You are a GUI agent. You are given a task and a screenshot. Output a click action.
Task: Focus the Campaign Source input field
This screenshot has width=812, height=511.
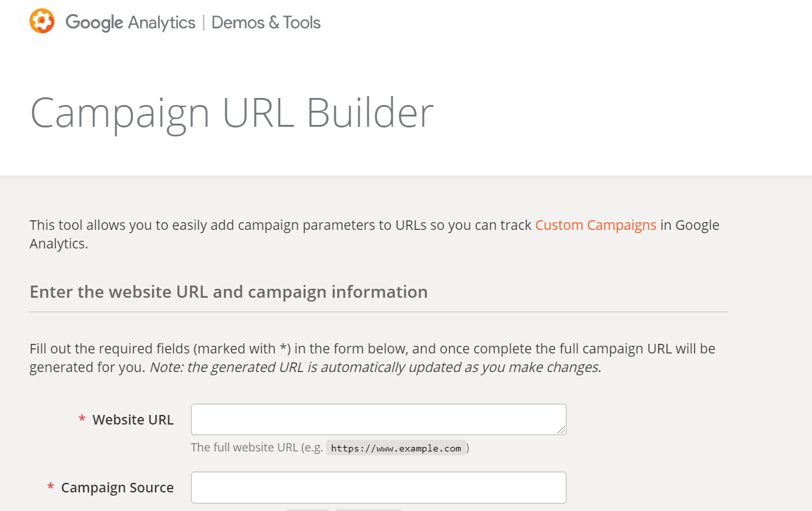tap(378, 487)
